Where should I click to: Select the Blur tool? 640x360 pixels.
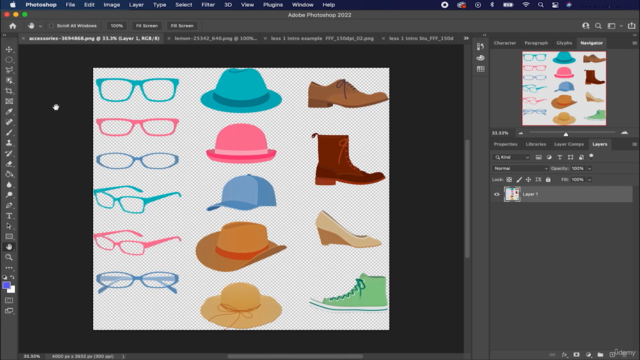[x=9, y=184]
